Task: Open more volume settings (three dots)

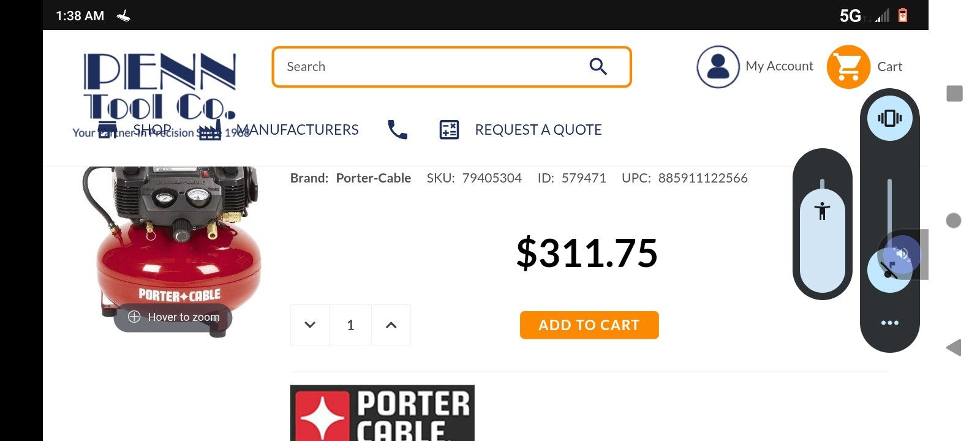Action: (x=889, y=323)
